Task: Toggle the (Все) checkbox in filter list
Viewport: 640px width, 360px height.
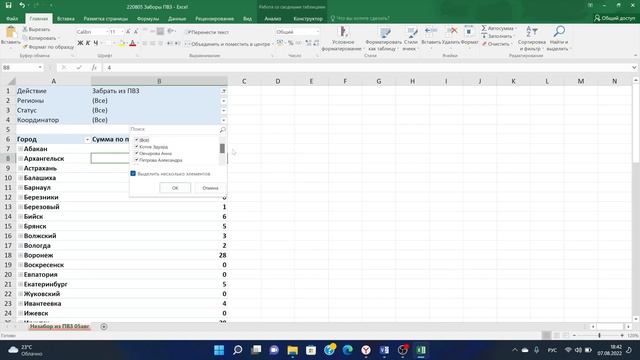Action: coord(136,140)
